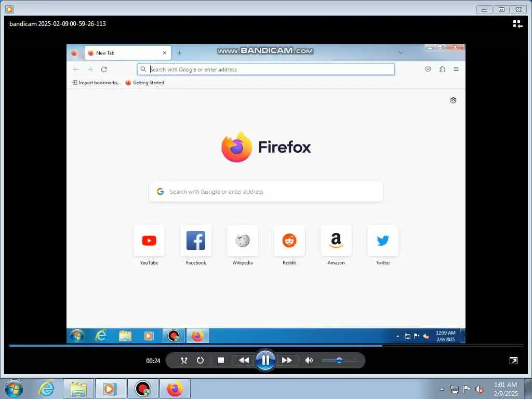Image resolution: width=532 pixels, height=399 pixels.
Task: Click Firefox reload button in video
Action: pyautogui.click(x=104, y=69)
